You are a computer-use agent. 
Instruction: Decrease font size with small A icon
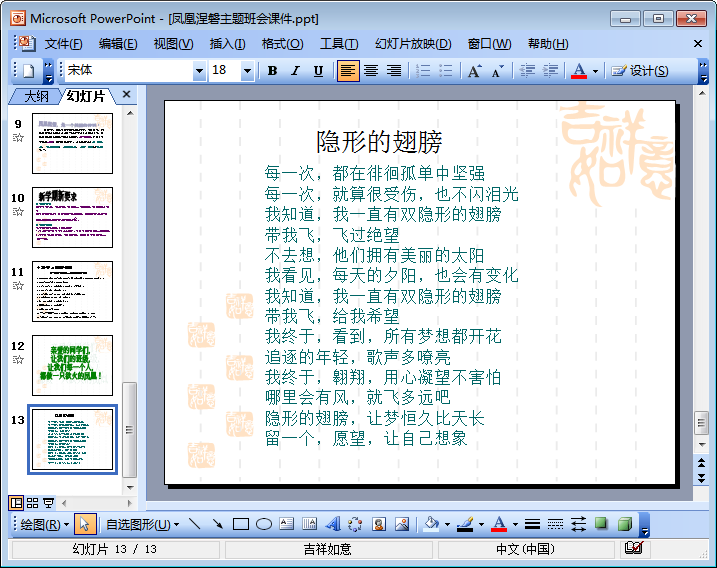[x=498, y=71]
